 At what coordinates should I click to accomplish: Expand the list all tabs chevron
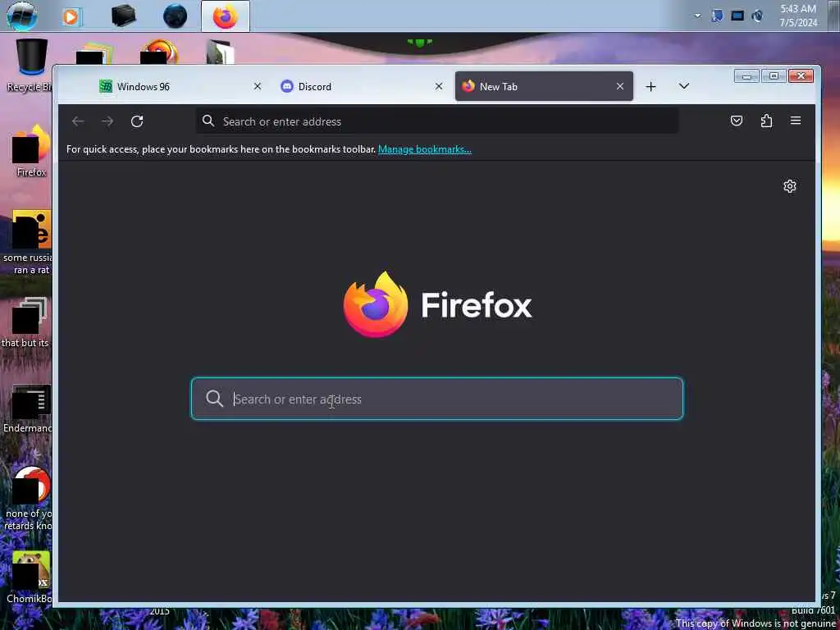point(684,86)
